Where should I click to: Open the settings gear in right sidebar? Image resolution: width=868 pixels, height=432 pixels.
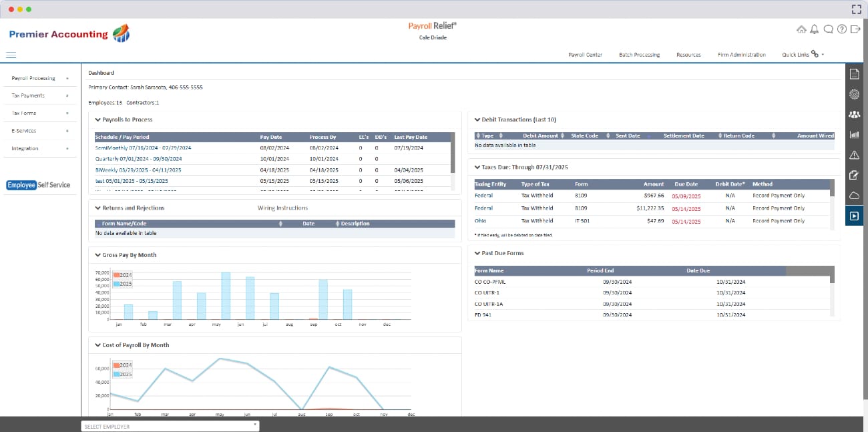(x=854, y=95)
